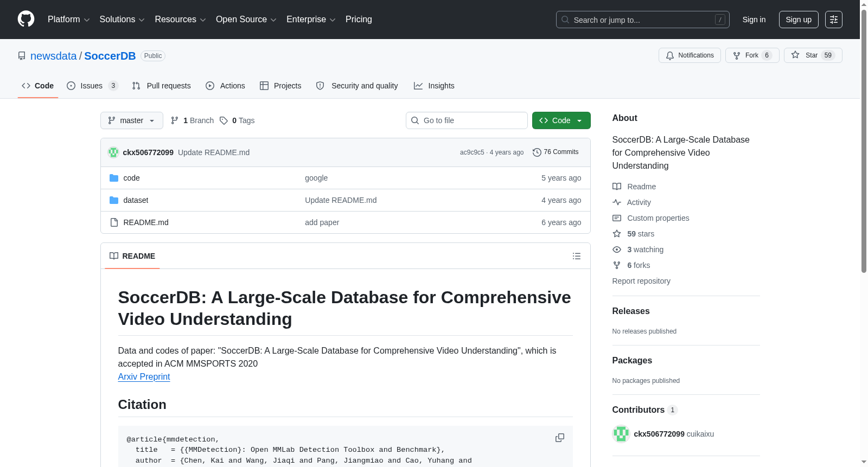Open the Enterprise dropdown
Screen dimensions: 868x467
(311, 20)
